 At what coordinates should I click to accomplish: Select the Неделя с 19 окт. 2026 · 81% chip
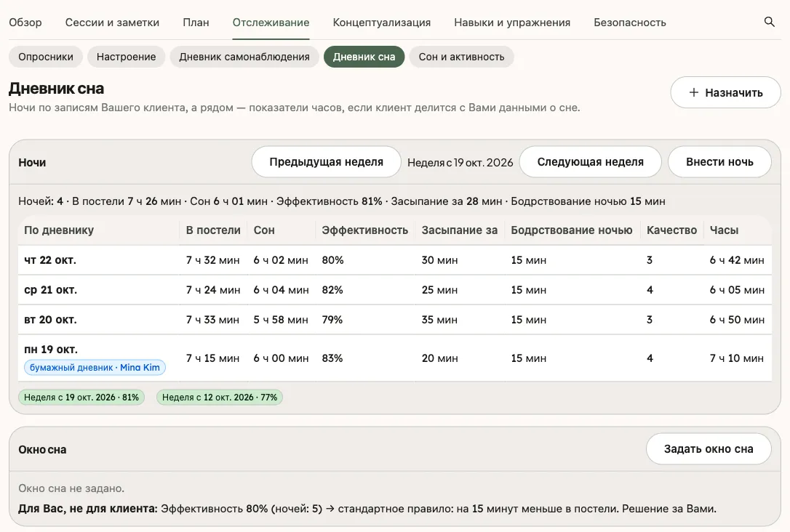click(81, 397)
